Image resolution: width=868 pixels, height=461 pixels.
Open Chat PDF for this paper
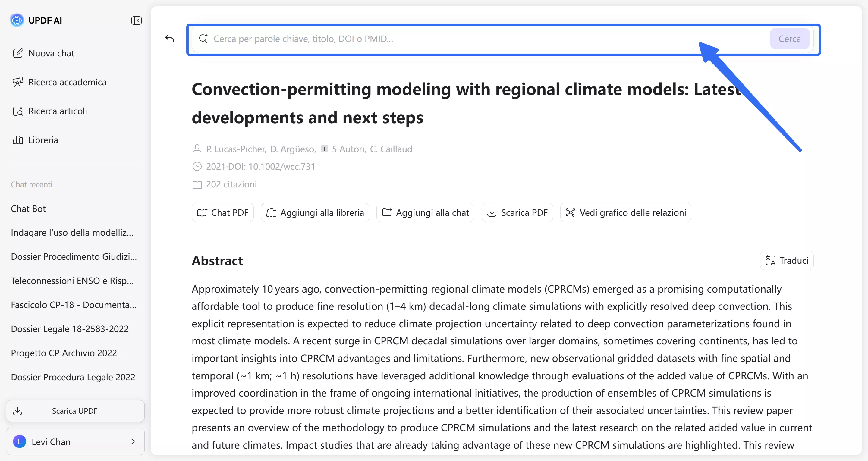click(x=223, y=213)
